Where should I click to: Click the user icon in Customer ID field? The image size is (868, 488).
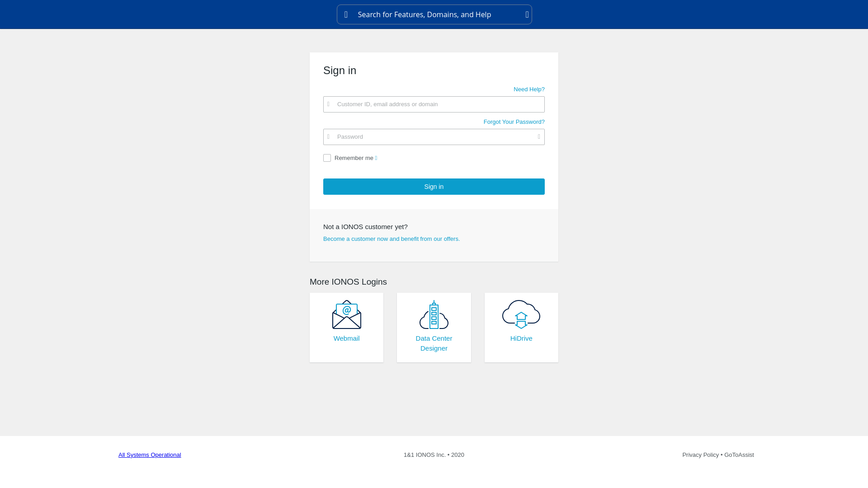(x=329, y=104)
